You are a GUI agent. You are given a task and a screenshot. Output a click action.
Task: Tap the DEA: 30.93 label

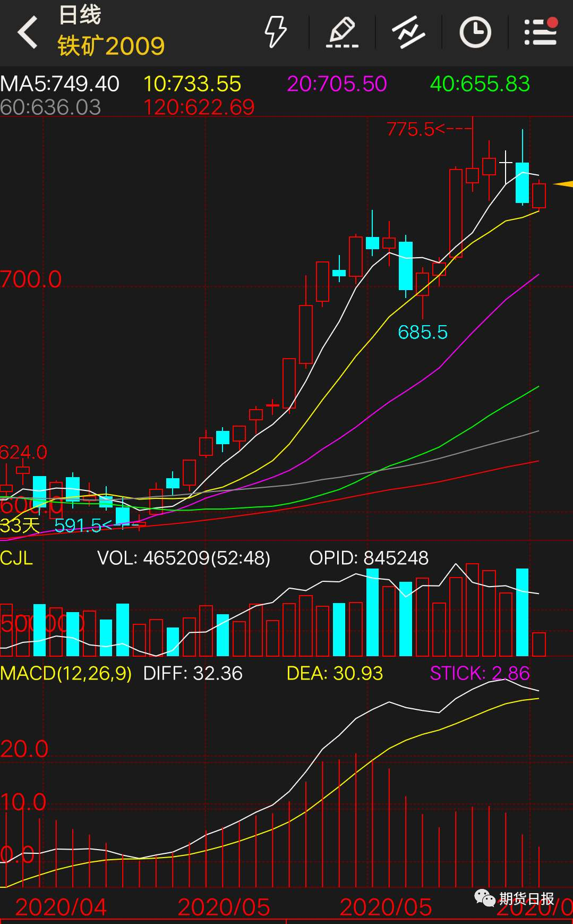click(335, 673)
